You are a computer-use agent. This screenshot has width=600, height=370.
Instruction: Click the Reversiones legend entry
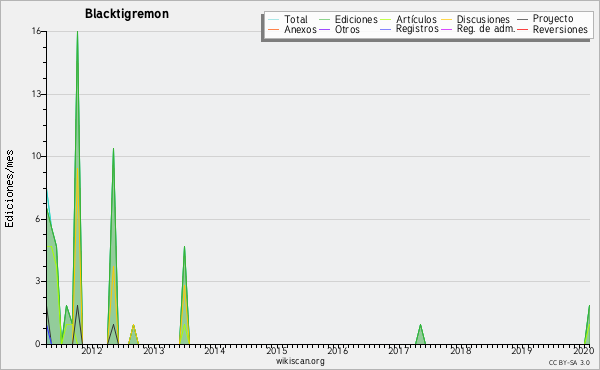[552, 29]
